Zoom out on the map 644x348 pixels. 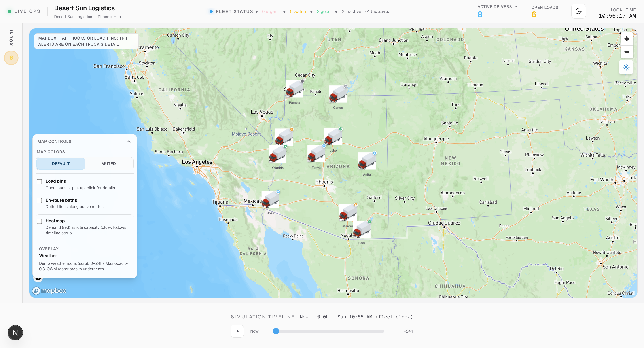[627, 52]
